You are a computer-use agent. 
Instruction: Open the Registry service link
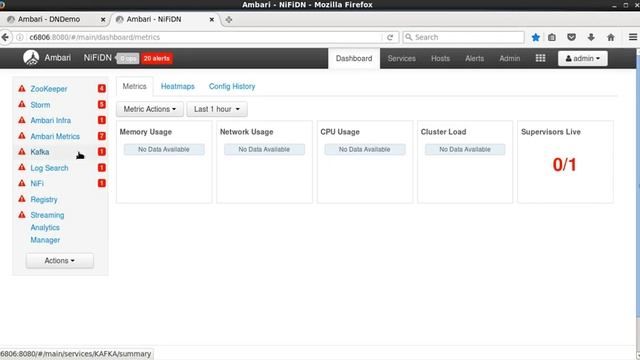pyautogui.click(x=44, y=199)
